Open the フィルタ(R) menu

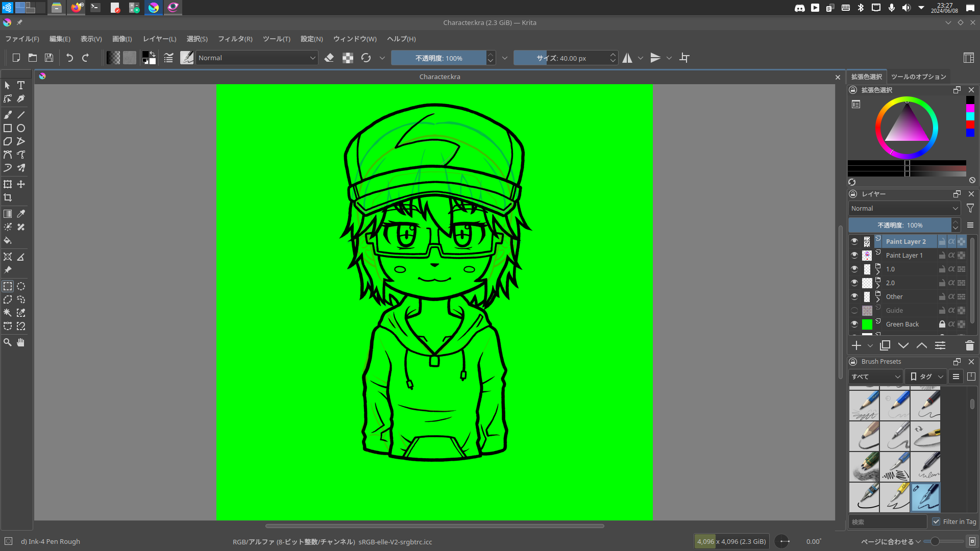point(235,39)
